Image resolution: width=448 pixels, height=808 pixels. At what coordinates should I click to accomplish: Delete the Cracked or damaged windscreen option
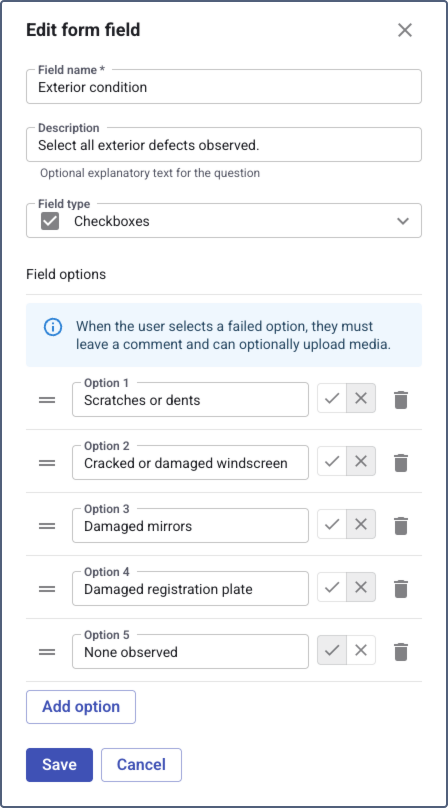pos(401,463)
